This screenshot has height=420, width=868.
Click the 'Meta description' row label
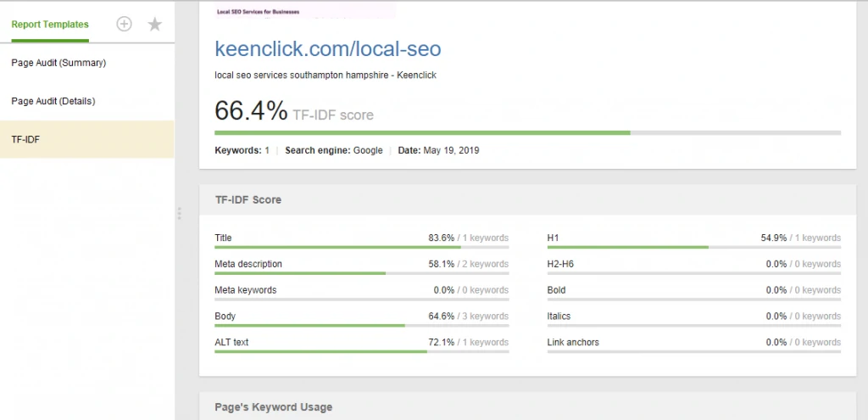(x=248, y=264)
